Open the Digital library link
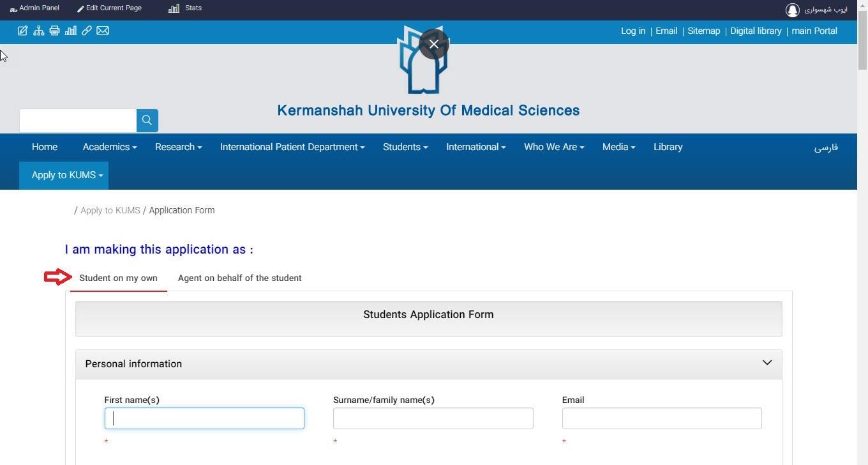Screen dimensions: 868x465 coord(756,31)
